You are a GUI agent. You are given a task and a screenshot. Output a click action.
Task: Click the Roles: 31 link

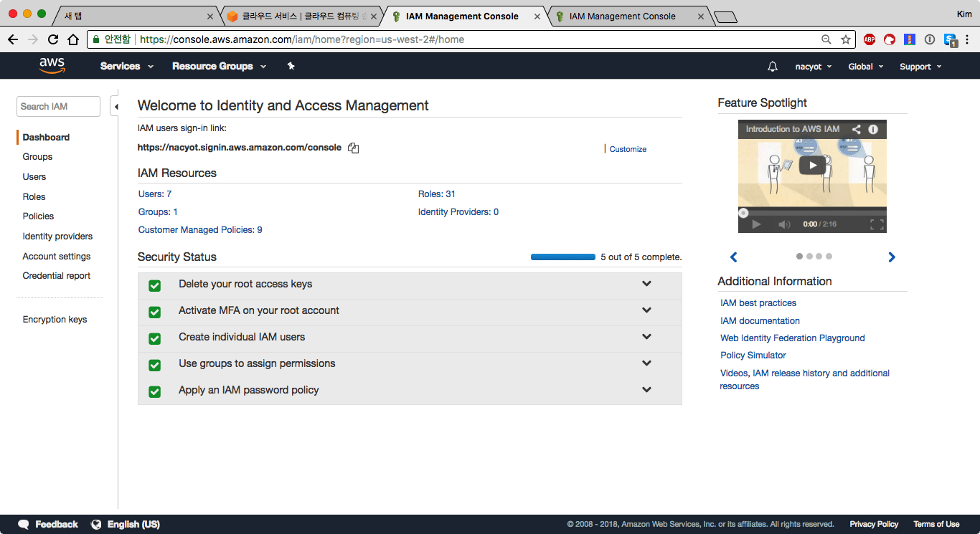tap(437, 194)
